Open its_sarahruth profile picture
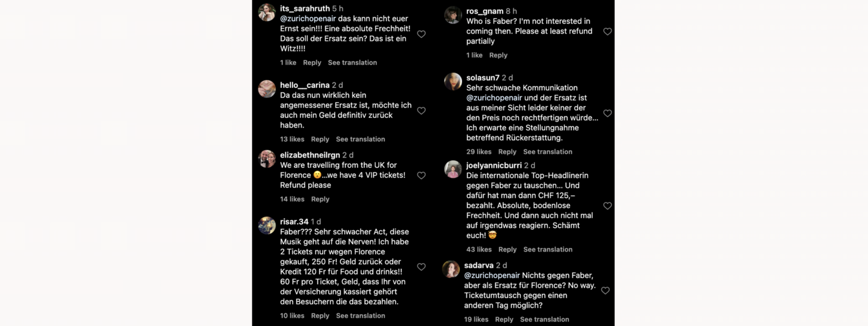This screenshot has width=868, height=326. pos(267,12)
